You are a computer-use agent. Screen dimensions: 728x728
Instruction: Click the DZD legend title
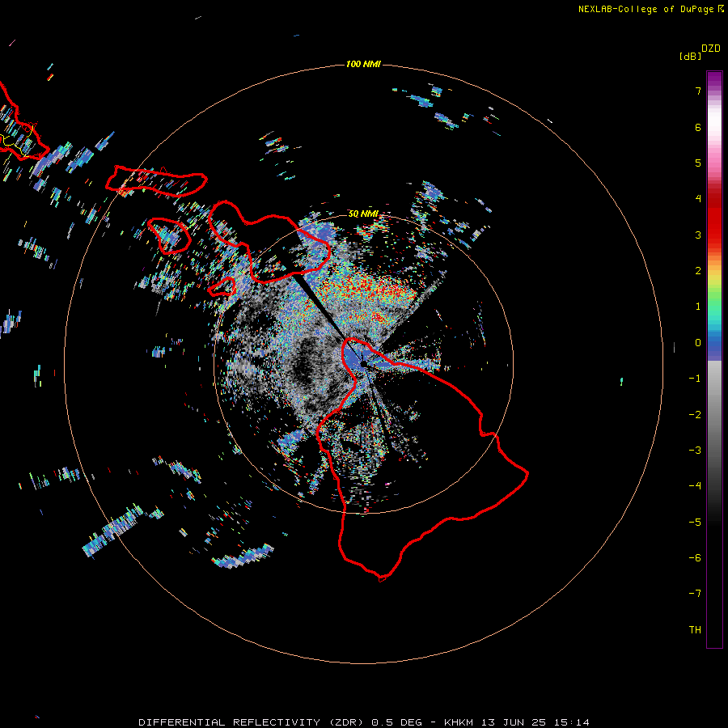[711, 49]
